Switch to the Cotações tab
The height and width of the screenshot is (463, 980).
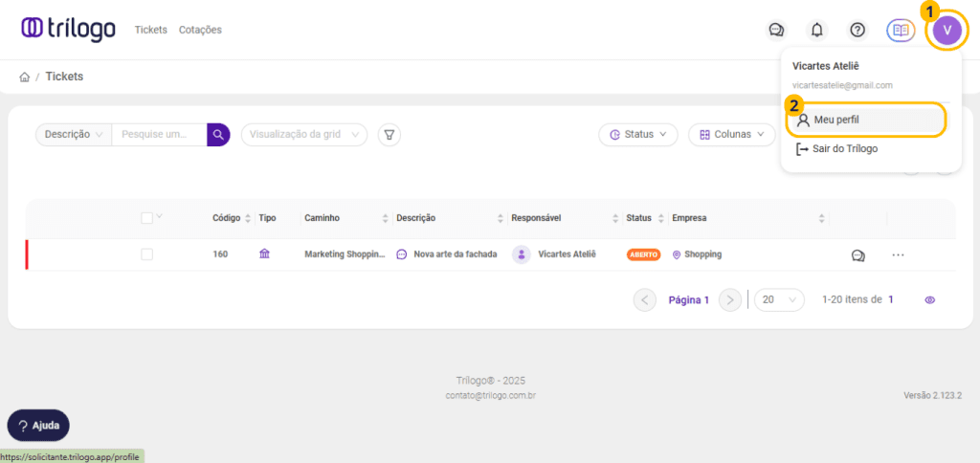[200, 30]
